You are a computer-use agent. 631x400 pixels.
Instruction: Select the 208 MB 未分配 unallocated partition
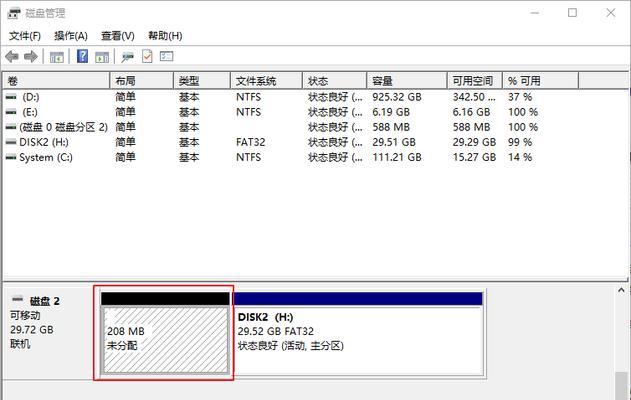pos(165,333)
